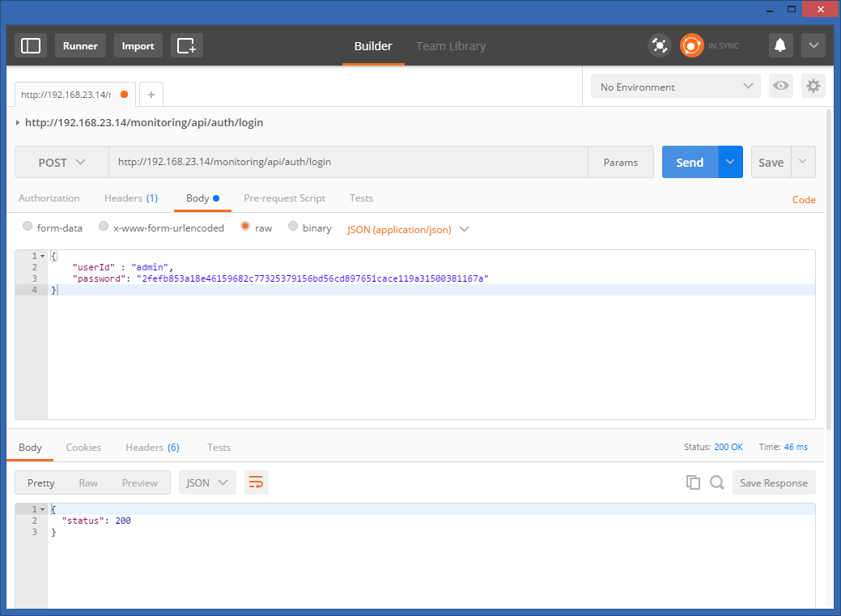Copy response to clipboard icon
This screenshot has width=841, height=616.
(693, 483)
